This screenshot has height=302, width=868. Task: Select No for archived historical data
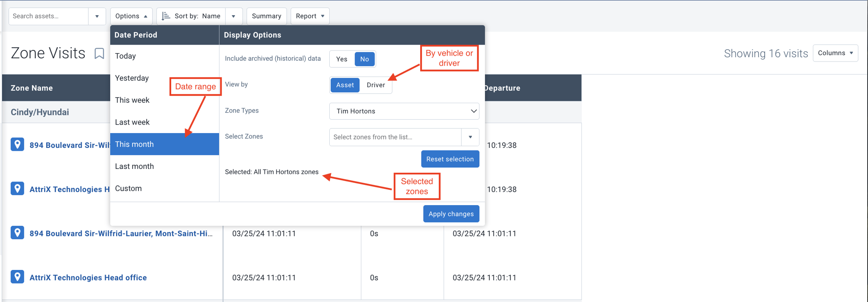tap(365, 59)
